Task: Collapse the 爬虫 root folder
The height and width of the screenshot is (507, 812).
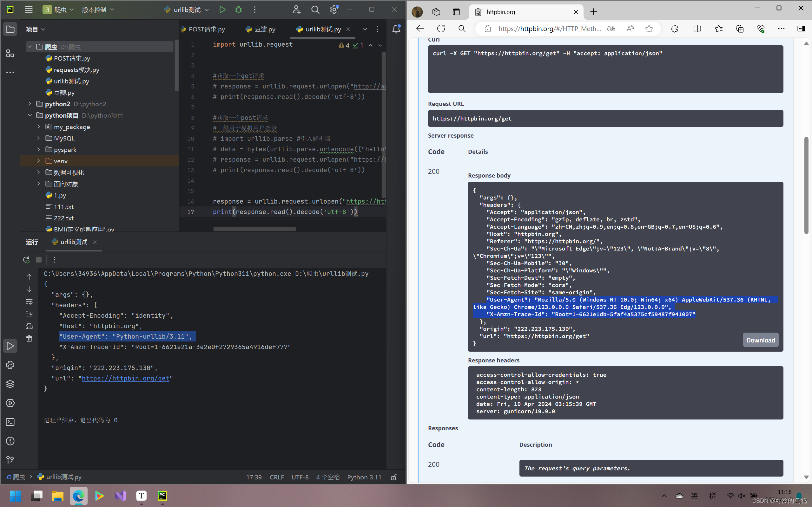Action: 30,47
